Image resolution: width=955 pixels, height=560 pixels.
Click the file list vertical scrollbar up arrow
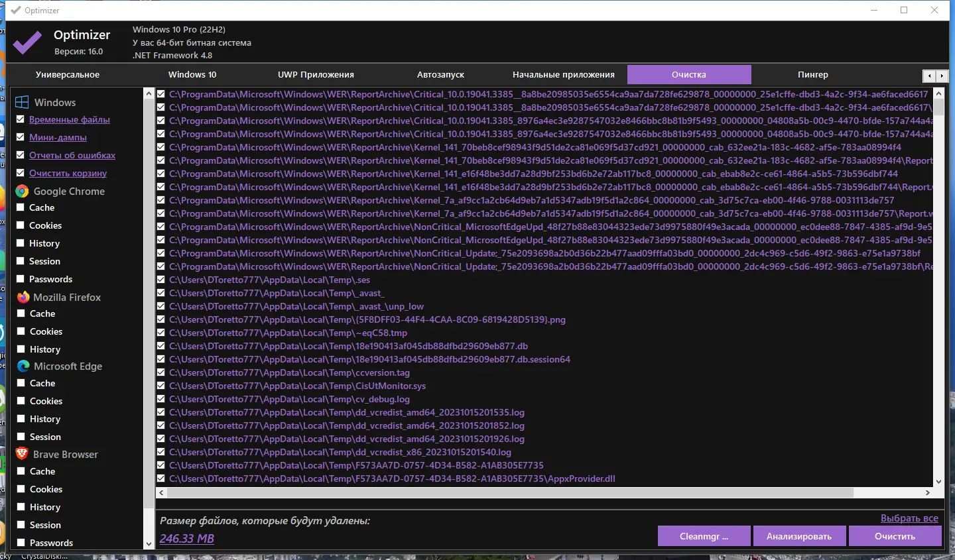click(938, 93)
